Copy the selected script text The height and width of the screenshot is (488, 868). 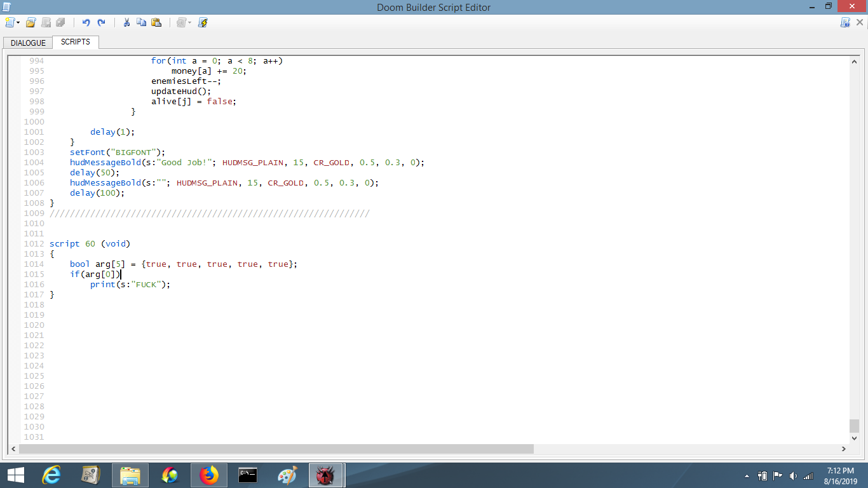[141, 22]
